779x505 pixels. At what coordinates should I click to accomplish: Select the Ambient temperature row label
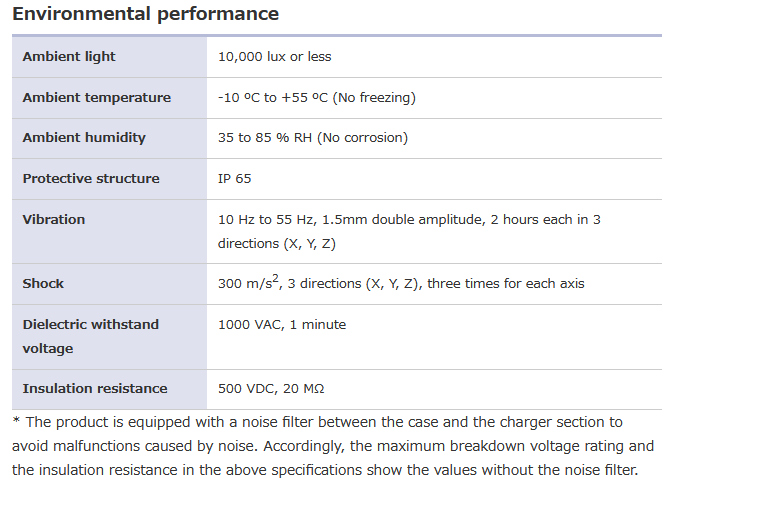click(x=96, y=98)
